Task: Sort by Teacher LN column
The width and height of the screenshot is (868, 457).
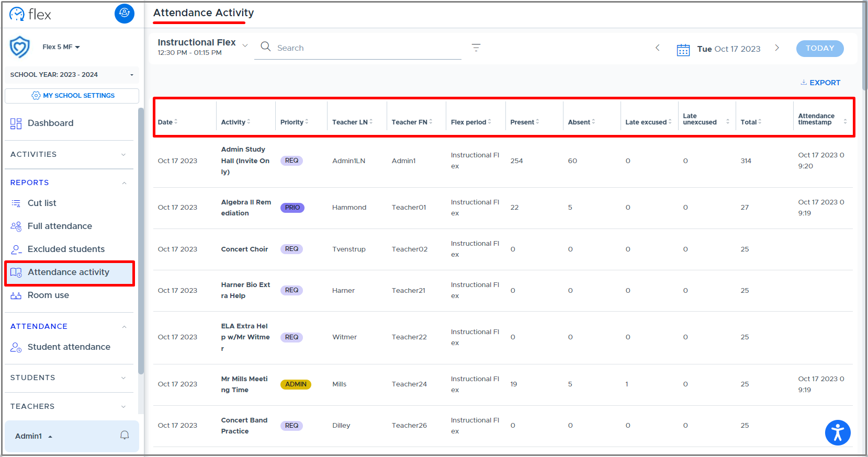Action: pyautogui.click(x=371, y=122)
